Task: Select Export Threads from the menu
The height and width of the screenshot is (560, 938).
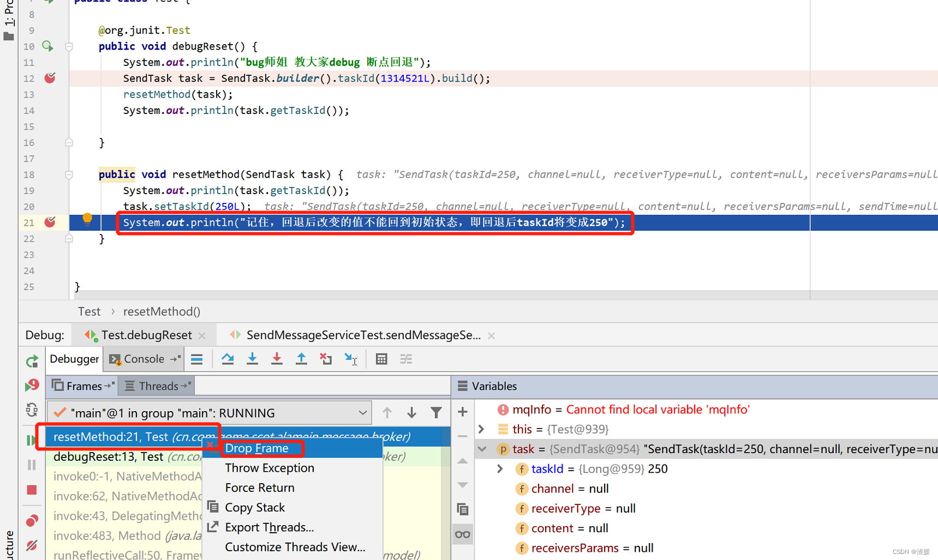Action: [x=270, y=527]
